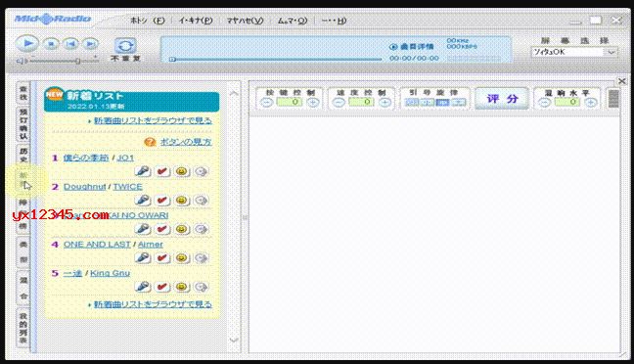Open the menu ending with (P)
634x364 pixels.
pos(196,21)
